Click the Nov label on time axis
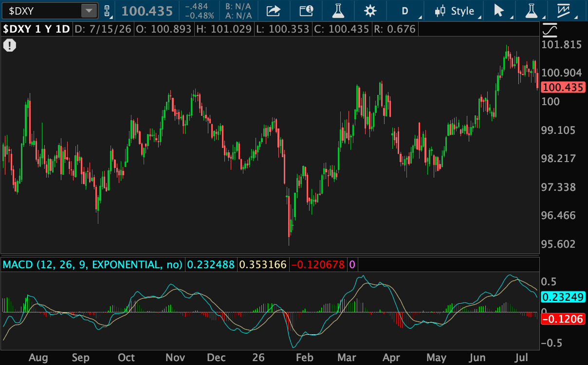The height and width of the screenshot is (365, 588). [175, 358]
